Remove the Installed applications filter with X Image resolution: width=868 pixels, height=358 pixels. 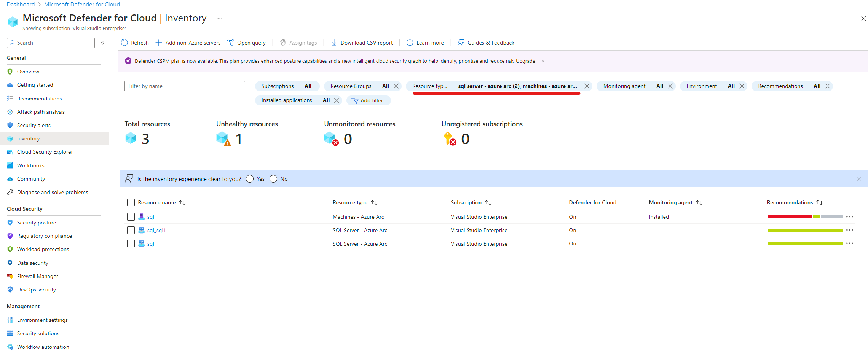(x=337, y=100)
